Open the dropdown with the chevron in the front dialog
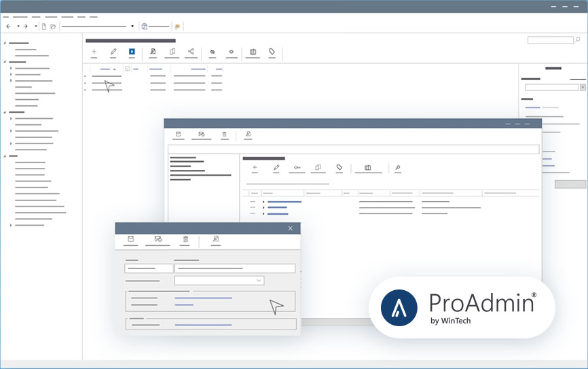This screenshot has height=369, width=588. [219, 281]
